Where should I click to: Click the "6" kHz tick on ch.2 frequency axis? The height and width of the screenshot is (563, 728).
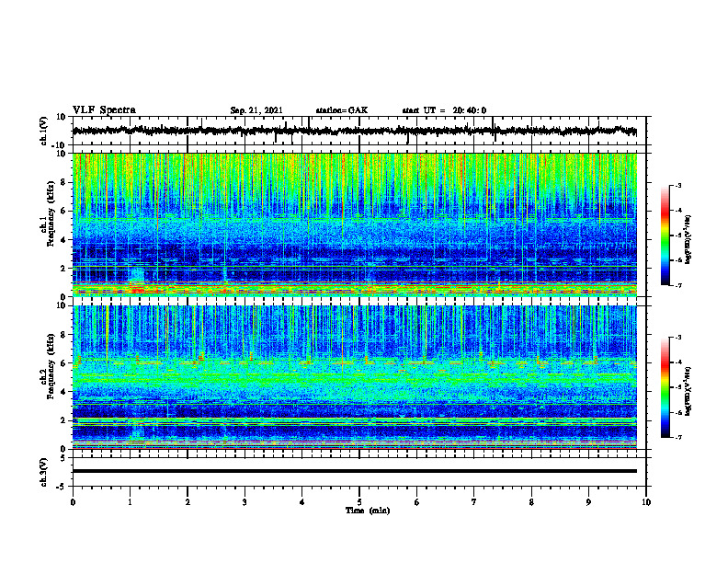(63, 363)
